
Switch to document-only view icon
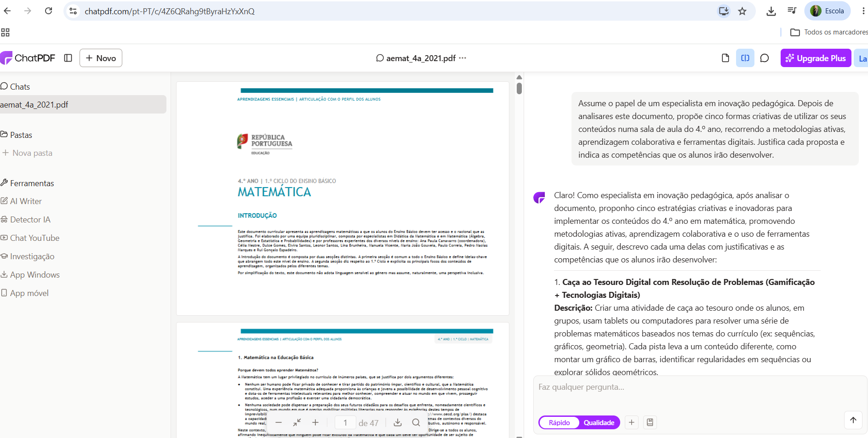pyautogui.click(x=725, y=58)
